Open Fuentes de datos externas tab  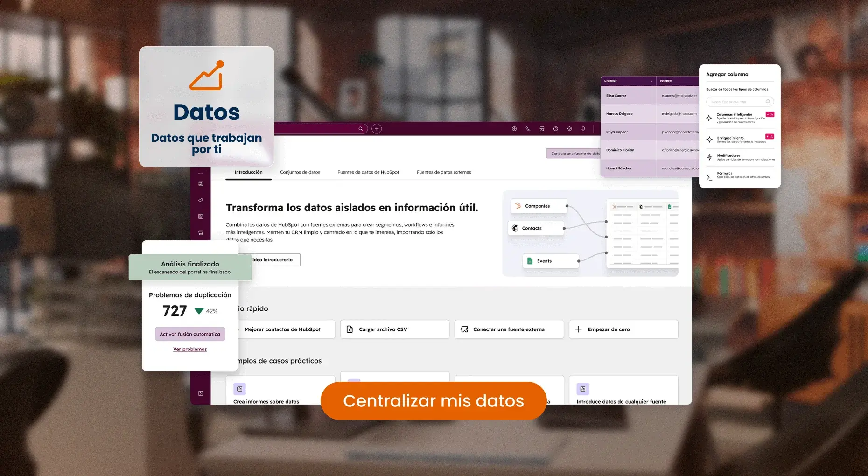click(443, 172)
